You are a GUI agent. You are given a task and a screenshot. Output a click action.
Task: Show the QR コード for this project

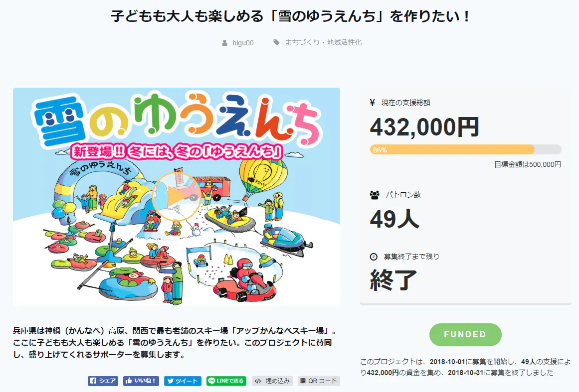click(x=319, y=381)
